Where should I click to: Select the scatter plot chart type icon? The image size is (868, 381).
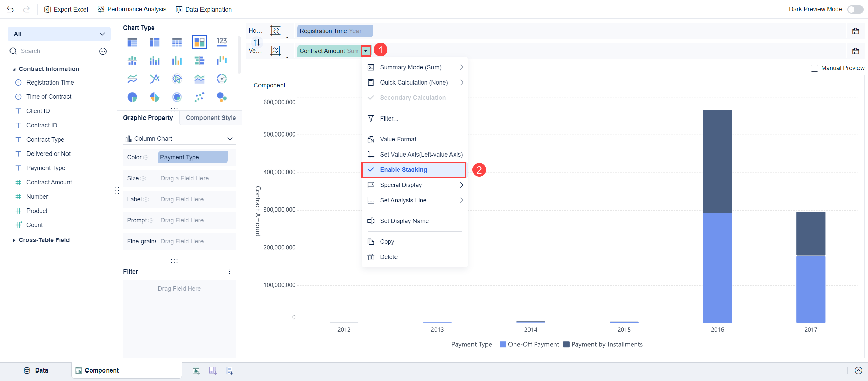199,97
